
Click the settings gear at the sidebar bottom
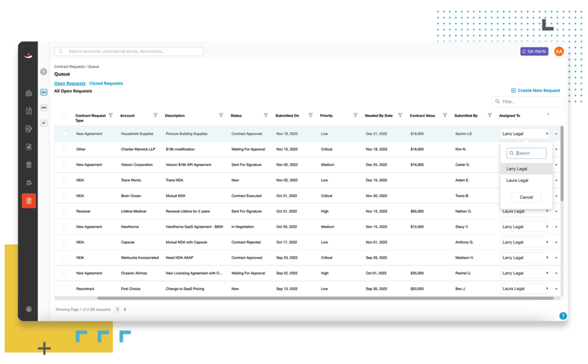click(29, 309)
